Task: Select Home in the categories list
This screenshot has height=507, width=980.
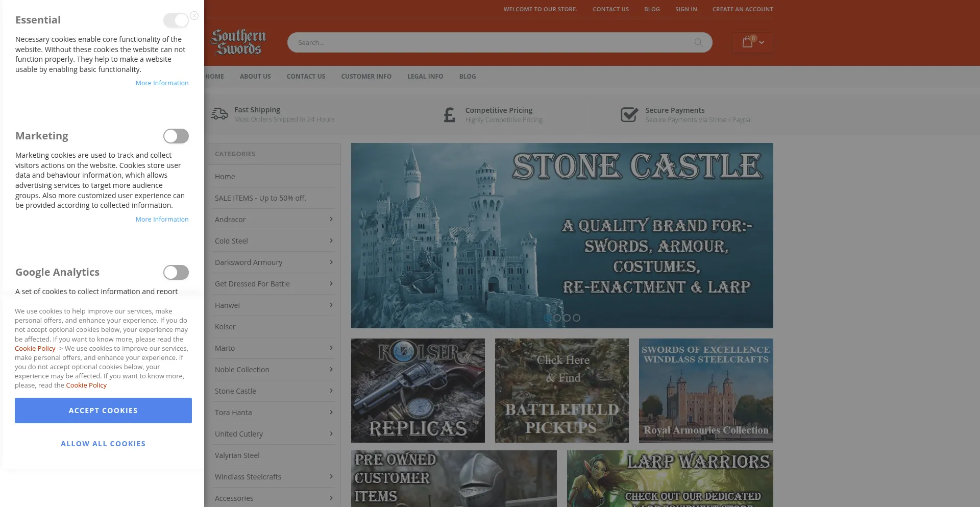Action: (x=225, y=177)
